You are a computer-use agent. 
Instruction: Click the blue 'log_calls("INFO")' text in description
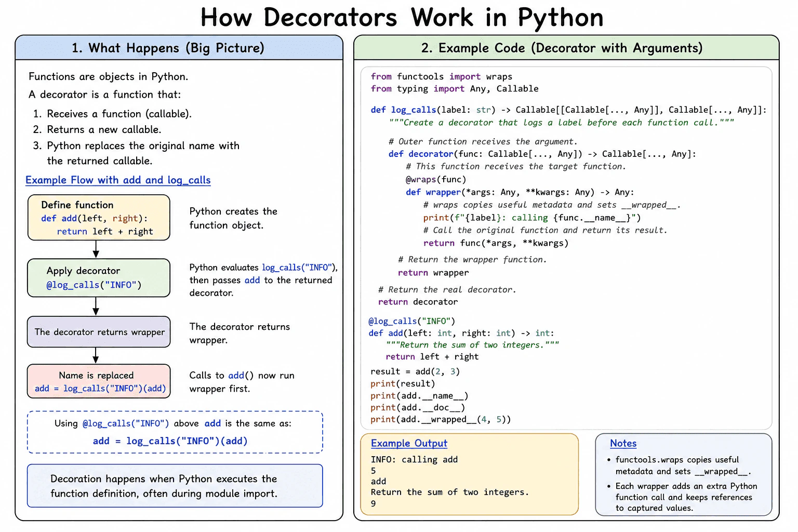point(297,268)
